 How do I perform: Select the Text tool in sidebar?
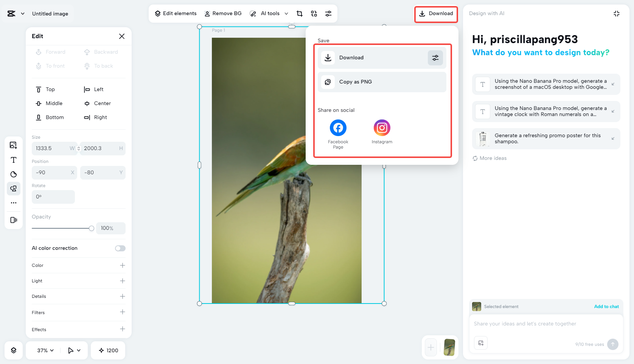tap(14, 160)
